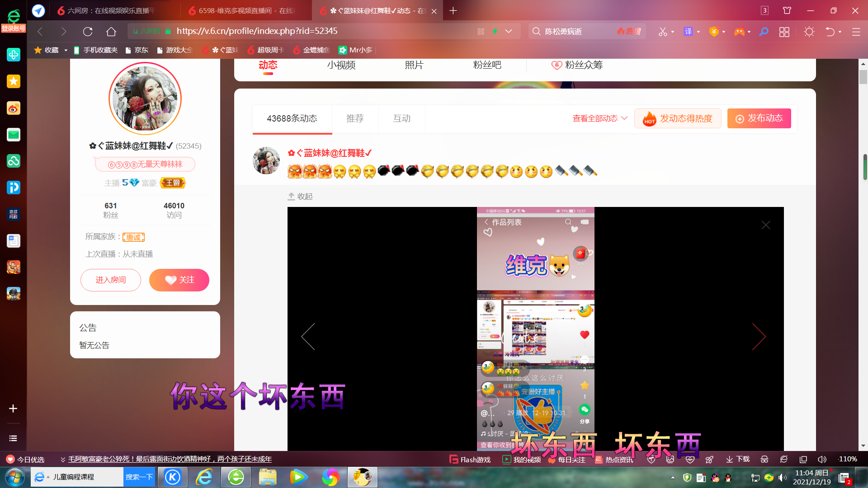Viewport: 868px width, 488px height.
Task: Open the favorites star sidebar icon
Action: 14,81
